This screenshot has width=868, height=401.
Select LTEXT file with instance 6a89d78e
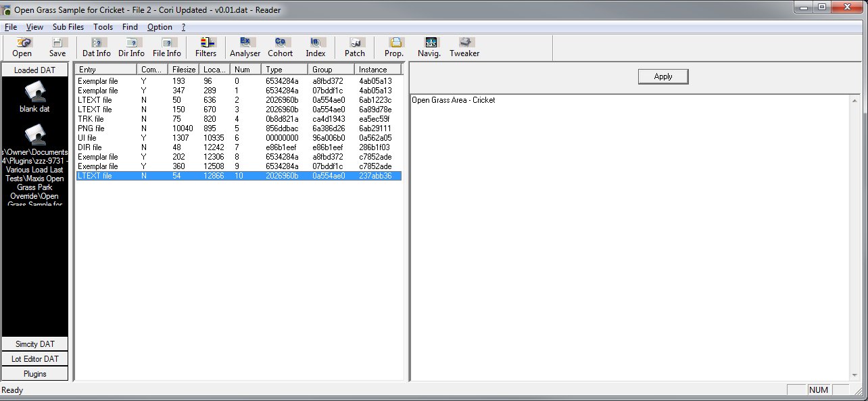pyautogui.click(x=239, y=110)
